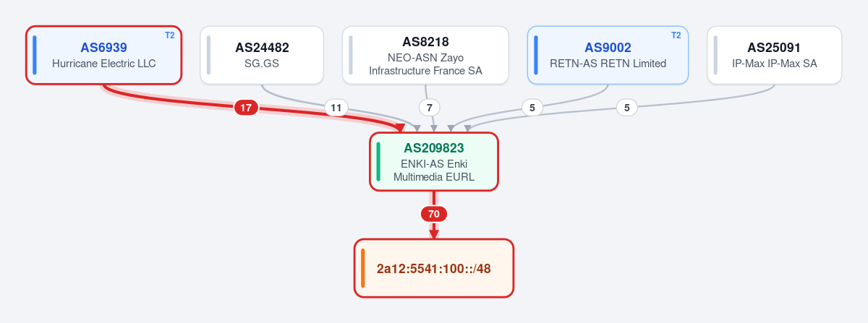Select the AS9002 RETN Limited node
Viewport: 868px width, 323px height.
(608, 55)
